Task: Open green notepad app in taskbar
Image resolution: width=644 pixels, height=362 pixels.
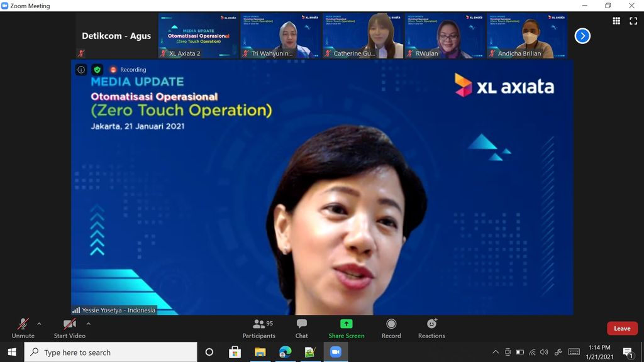Action: coord(310,352)
